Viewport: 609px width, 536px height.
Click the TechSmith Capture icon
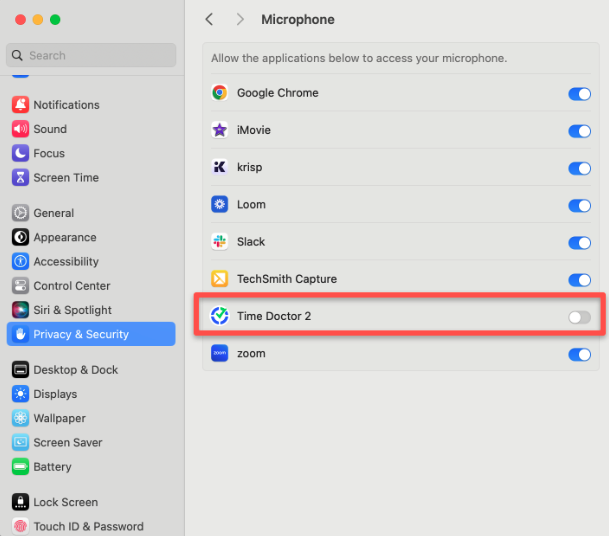click(x=220, y=279)
